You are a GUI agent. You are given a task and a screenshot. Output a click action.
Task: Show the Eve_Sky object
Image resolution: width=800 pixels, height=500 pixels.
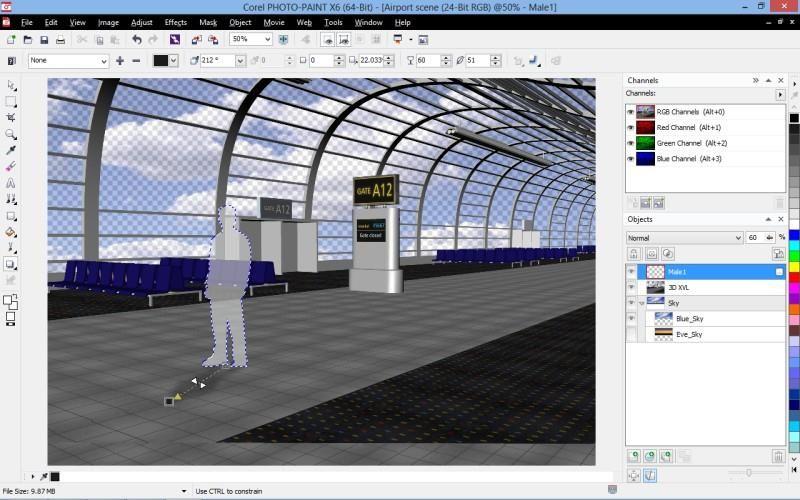pos(631,334)
